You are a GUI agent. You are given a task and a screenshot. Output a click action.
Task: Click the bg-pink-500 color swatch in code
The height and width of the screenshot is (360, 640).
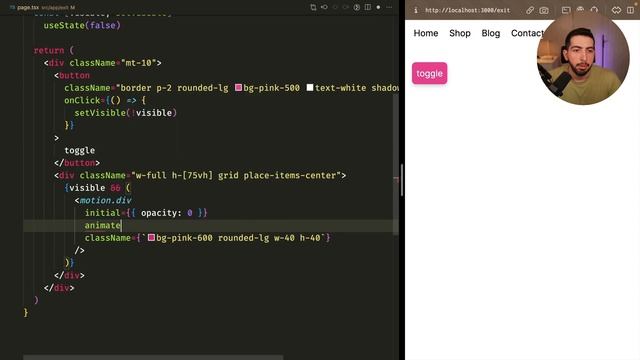tap(239, 88)
